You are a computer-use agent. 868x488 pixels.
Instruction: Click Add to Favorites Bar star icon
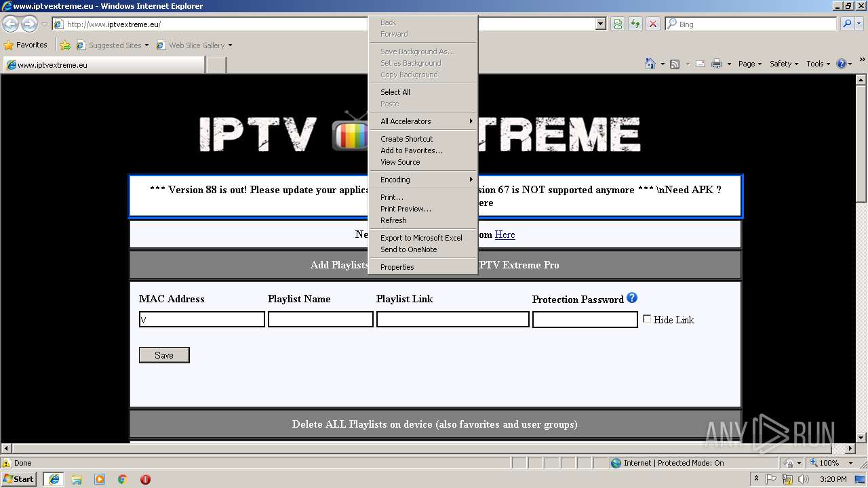(x=65, y=45)
